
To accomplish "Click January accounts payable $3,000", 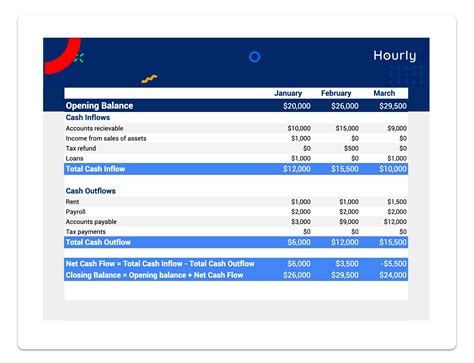I will [x=301, y=222].
